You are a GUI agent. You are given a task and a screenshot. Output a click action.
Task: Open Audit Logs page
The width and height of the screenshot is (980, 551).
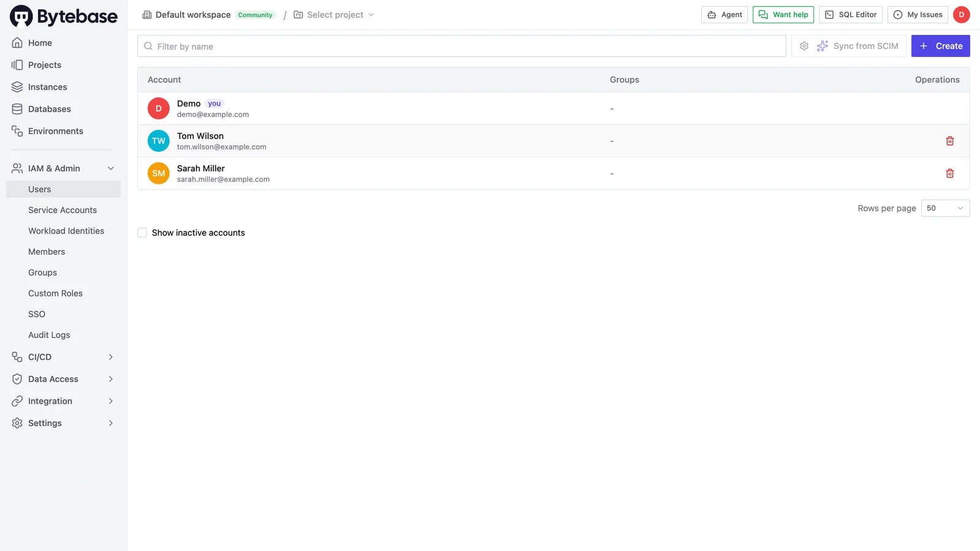coord(63,335)
